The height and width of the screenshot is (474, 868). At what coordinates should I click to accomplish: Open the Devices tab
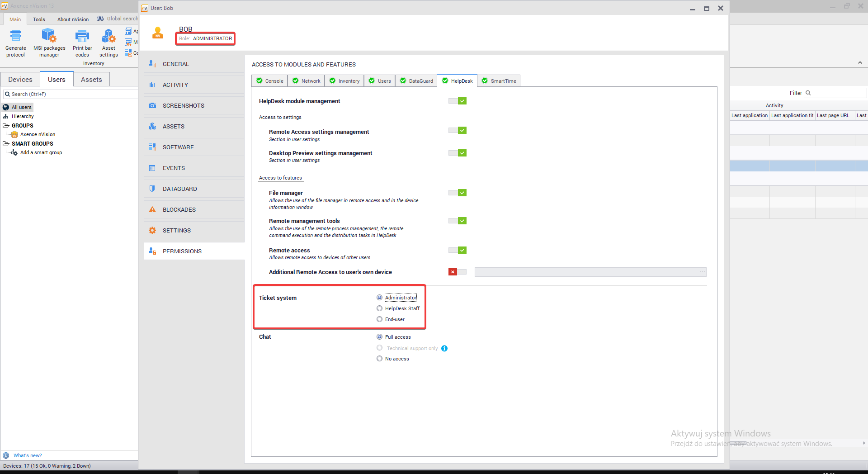(20, 80)
